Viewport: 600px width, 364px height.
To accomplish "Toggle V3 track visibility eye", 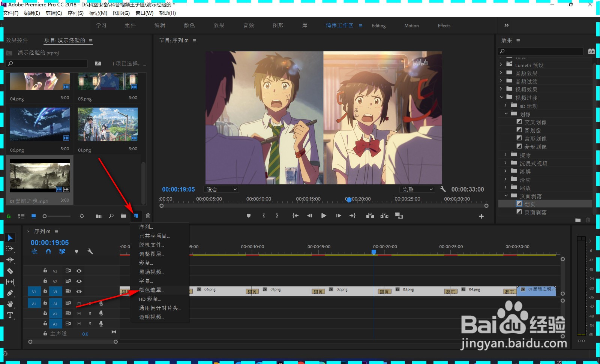I will (x=79, y=271).
